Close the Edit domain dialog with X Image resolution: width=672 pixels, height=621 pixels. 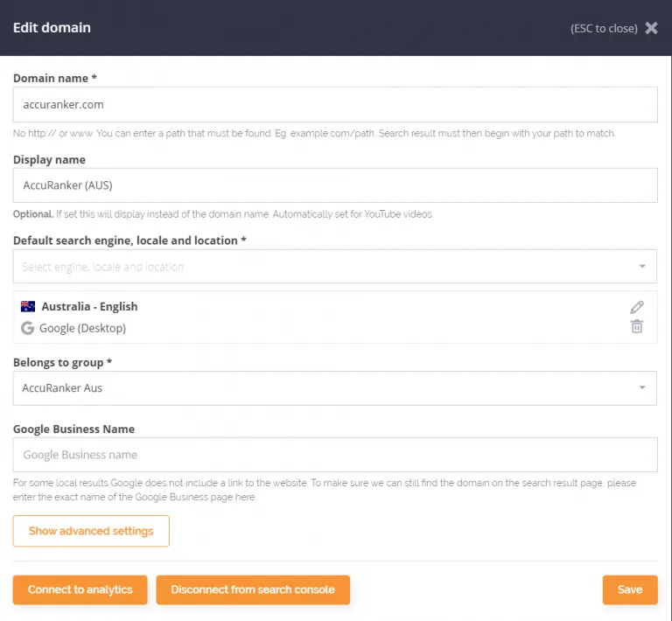click(651, 28)
